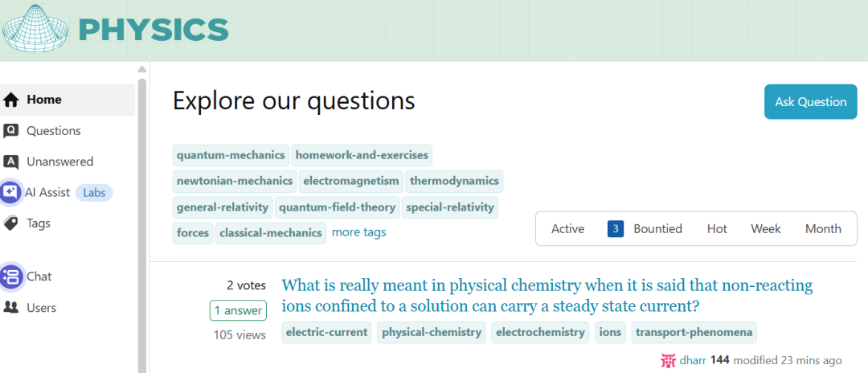Switch to the Month tab
The height and width of the screenshot is (373, 868).
pos(823,228)
